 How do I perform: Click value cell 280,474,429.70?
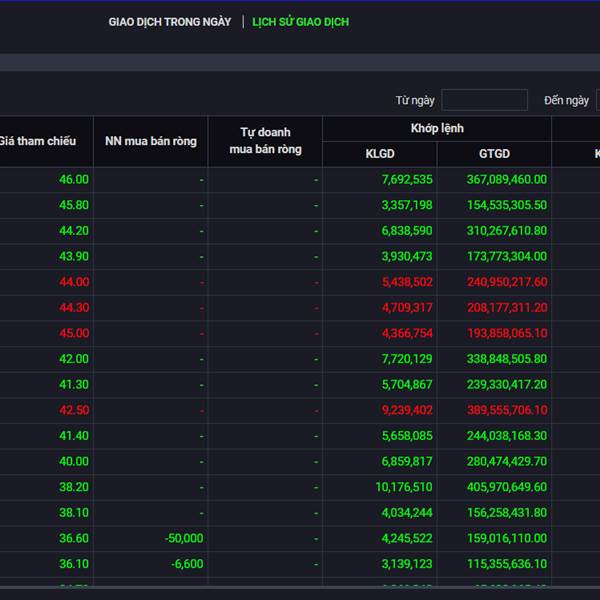(507, 461)
